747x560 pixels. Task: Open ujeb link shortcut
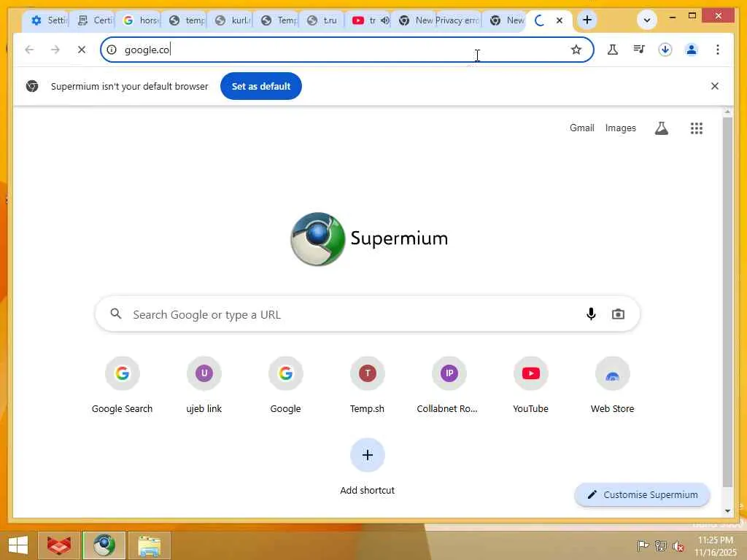tap(204, 386)
